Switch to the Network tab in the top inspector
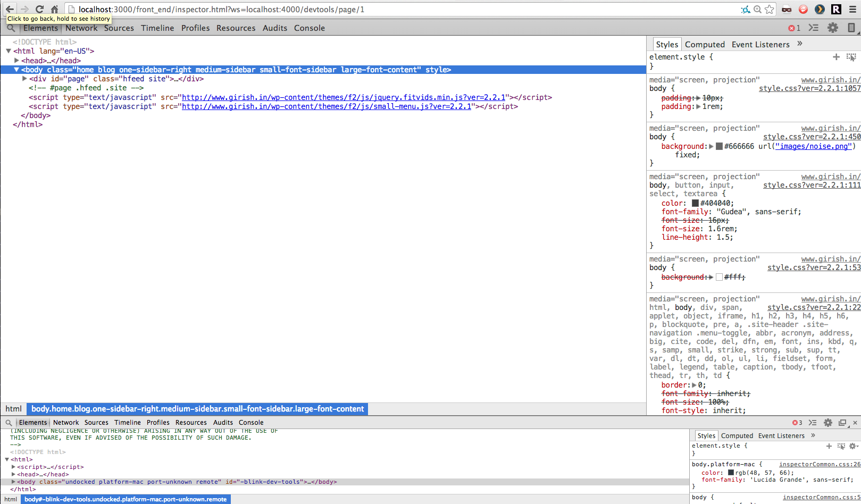Viewport: 861px width, 504px height. 81,28
